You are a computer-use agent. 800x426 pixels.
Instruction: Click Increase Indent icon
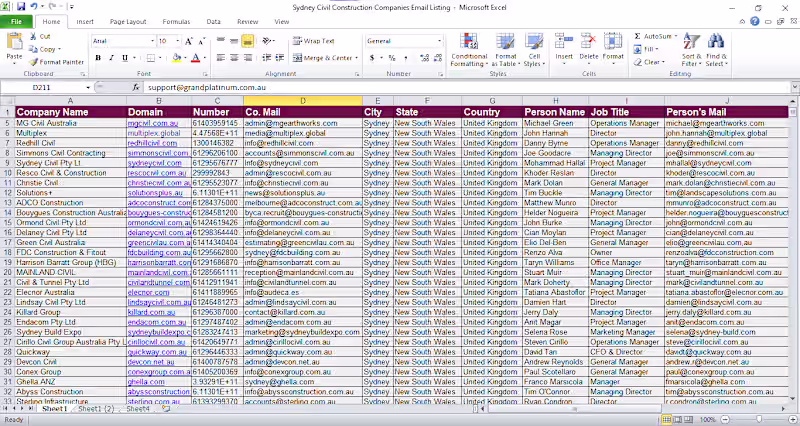coord(280,58)
